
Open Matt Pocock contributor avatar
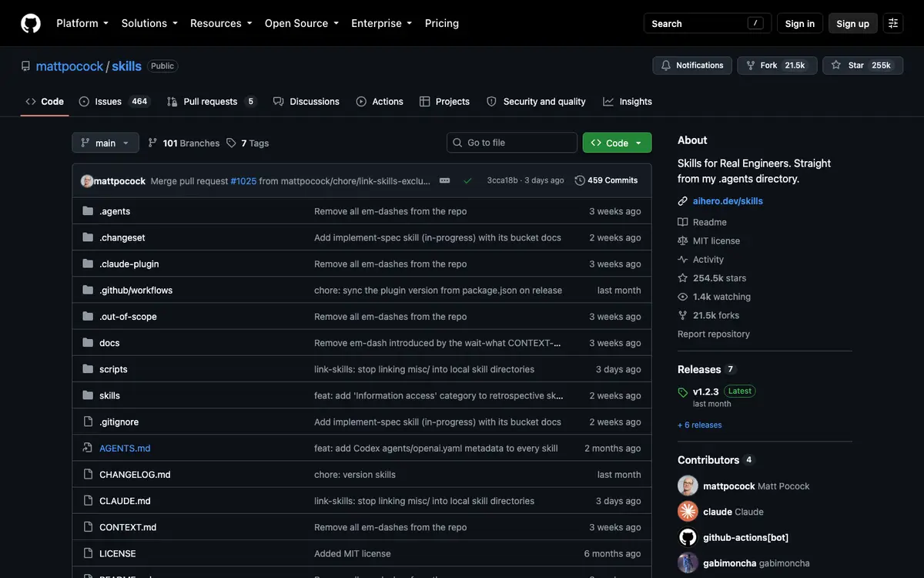(x=688, y=486)
